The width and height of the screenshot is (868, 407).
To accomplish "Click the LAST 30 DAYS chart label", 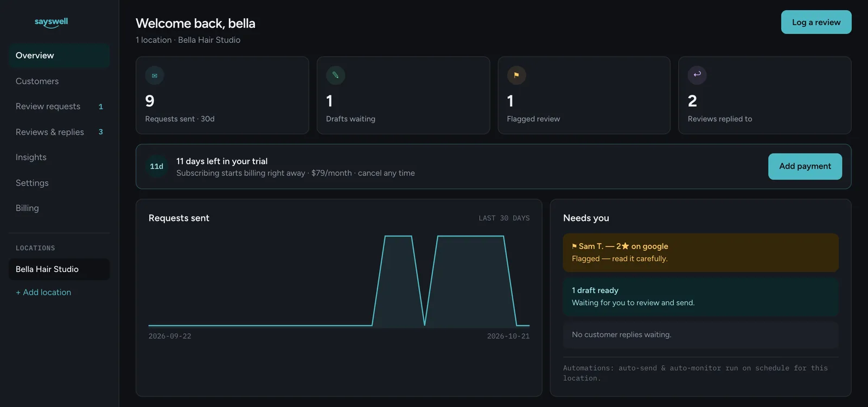I will click(x=504, y=218).
